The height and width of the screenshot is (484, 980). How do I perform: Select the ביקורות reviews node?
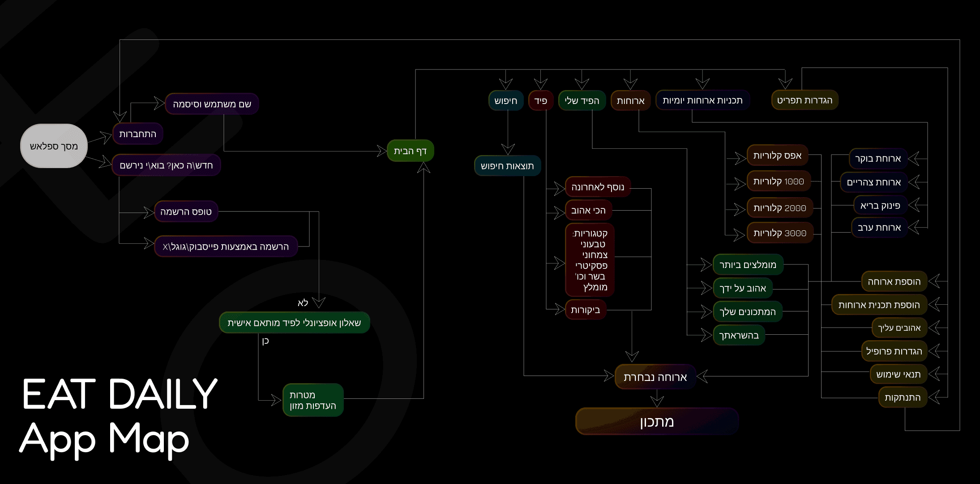[585, 310]
